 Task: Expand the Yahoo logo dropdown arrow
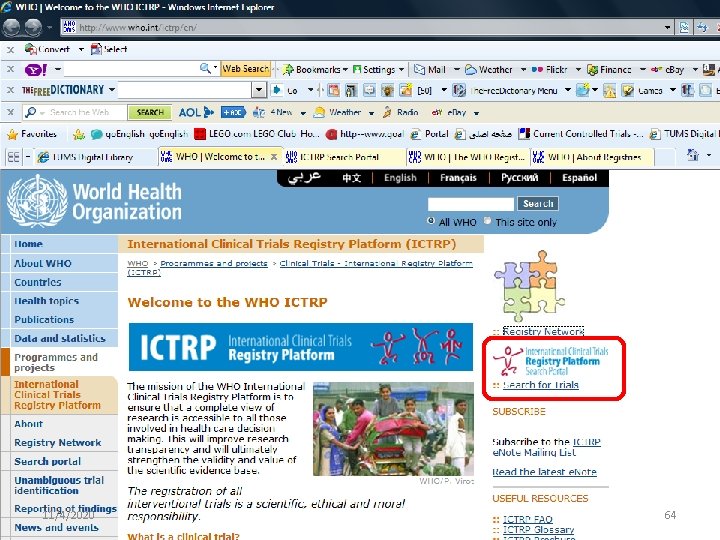[58, 70]
